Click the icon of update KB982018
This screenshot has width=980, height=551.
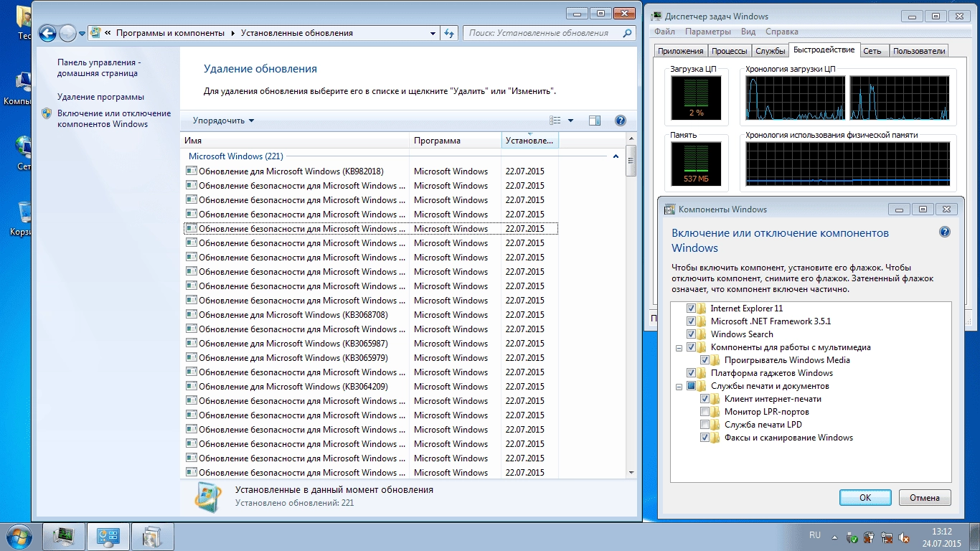(x=191, y=171)
